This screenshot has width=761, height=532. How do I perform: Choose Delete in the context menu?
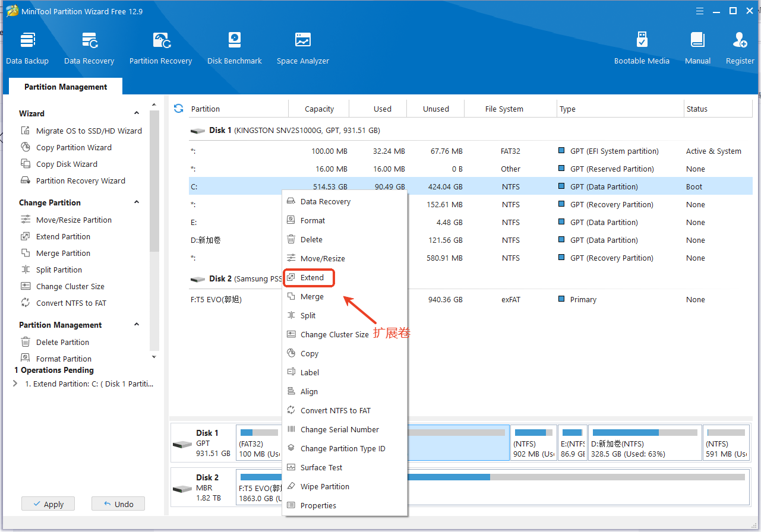(x=345, y=239)
